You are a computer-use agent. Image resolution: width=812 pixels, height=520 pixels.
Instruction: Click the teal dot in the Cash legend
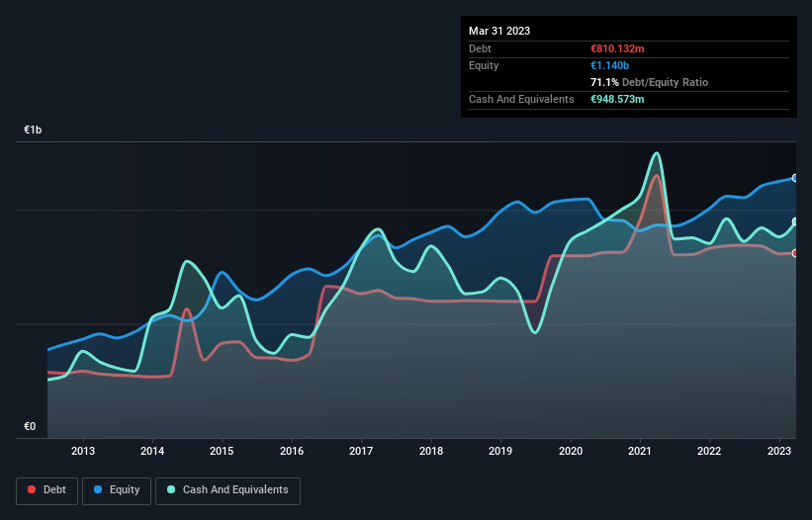pos(171,489)
